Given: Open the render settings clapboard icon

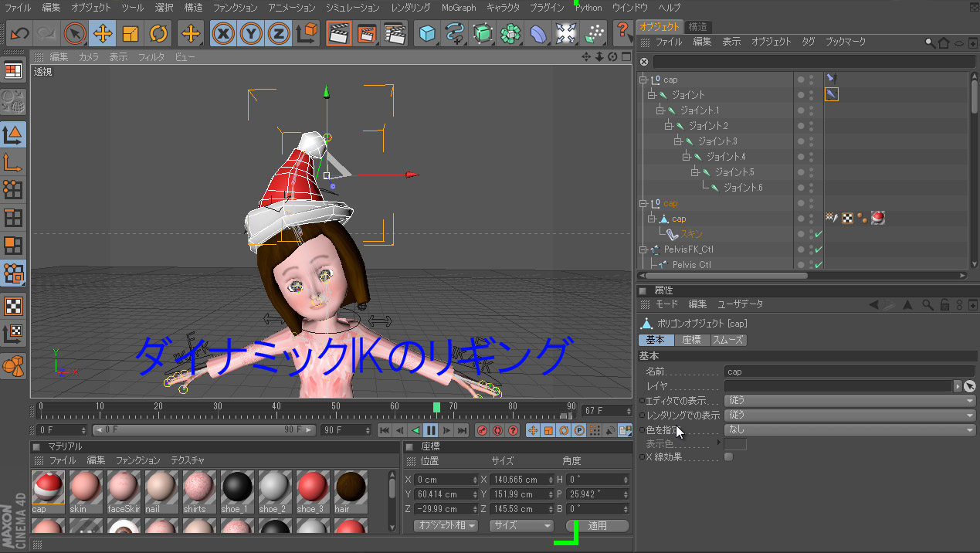Looking at the screenshot, I should (x=395, y=33).
